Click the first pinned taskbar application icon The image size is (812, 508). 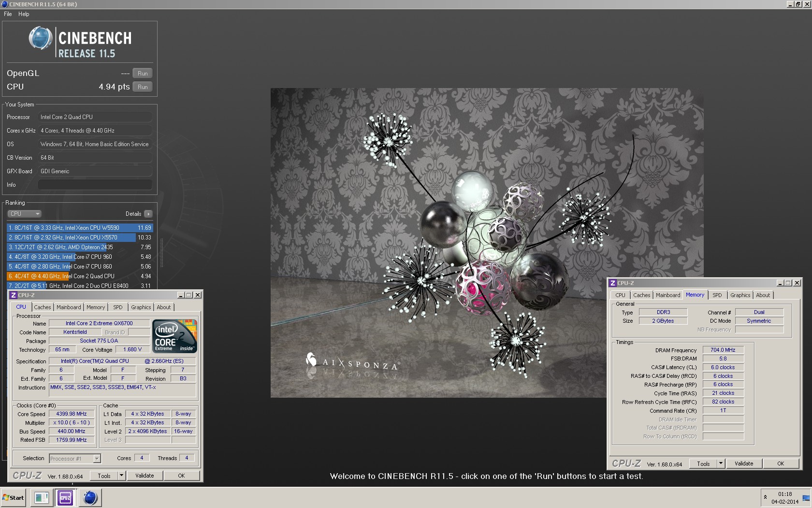[42, 498]
